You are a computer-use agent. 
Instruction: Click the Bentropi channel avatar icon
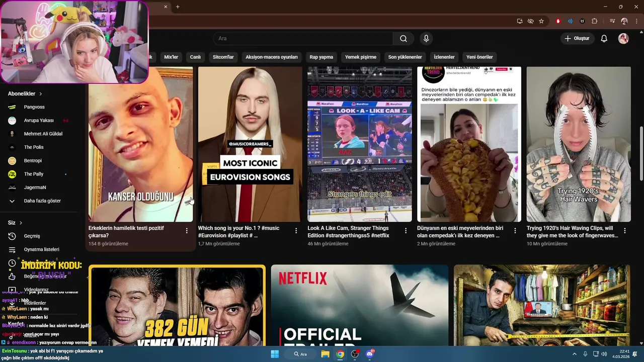(x=12, y=160)
